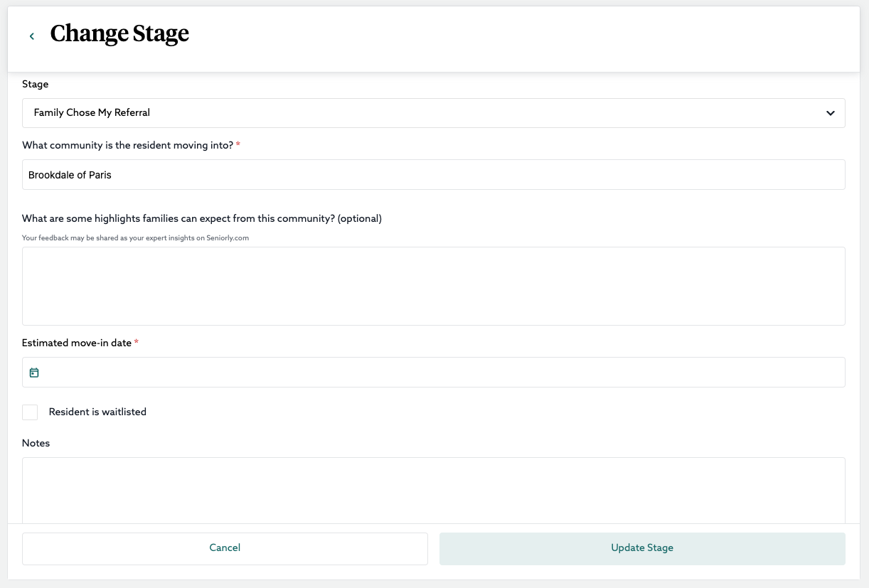Click the Resident is waitlisted label
869x588 pixels.
(97, 412)
